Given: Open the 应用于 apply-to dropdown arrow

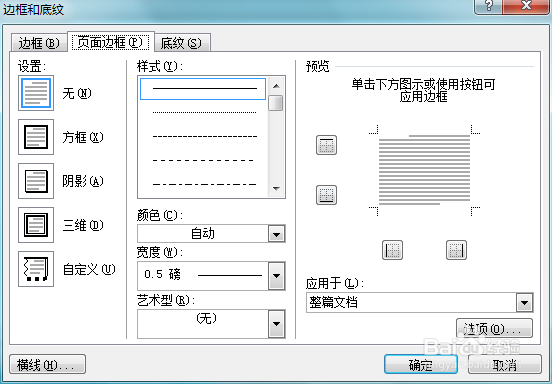Looking at the screenshot, I should click(x=525, y=302).
